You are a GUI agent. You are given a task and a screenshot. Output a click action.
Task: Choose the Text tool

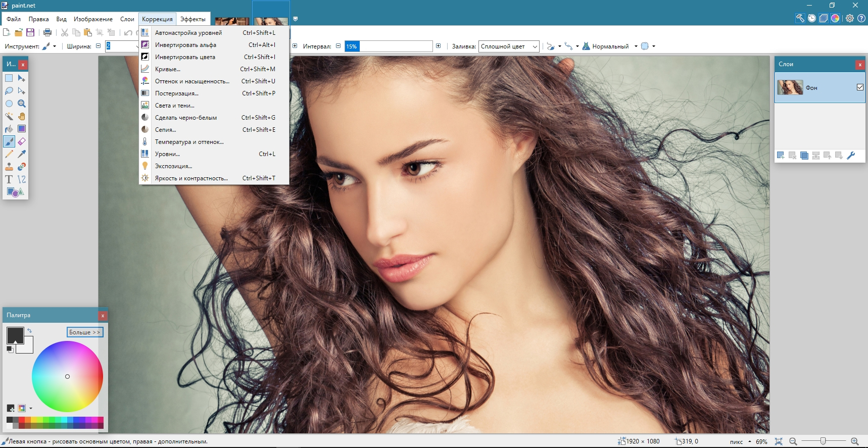pyautogui.click(x=9, y=179)
